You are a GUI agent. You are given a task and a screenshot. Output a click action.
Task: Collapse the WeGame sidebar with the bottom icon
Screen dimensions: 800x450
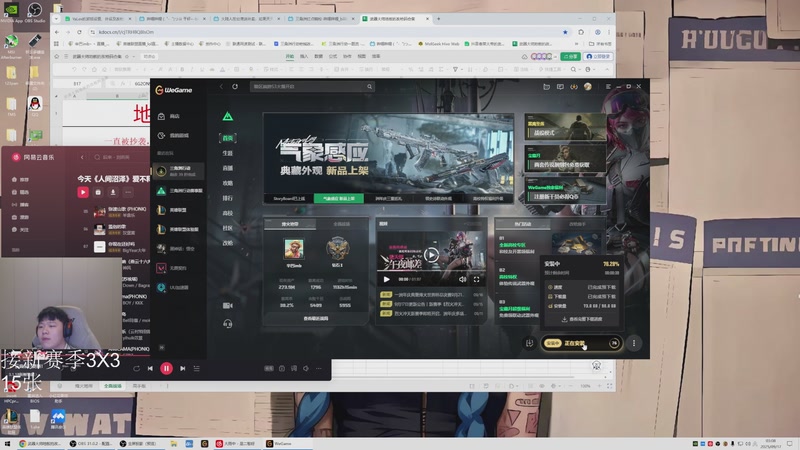[x=162, y=347]
